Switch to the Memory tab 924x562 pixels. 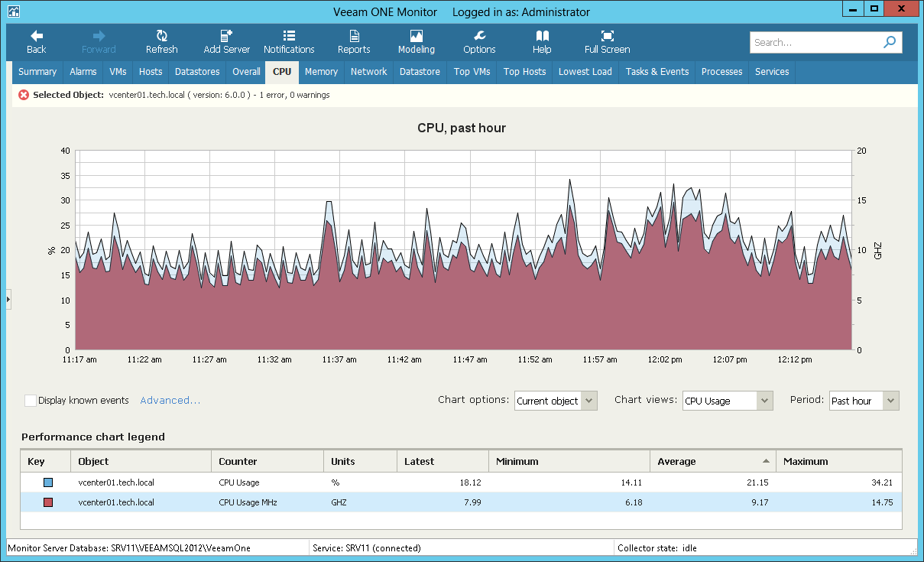pyautogui.click(x=321, y=72)
